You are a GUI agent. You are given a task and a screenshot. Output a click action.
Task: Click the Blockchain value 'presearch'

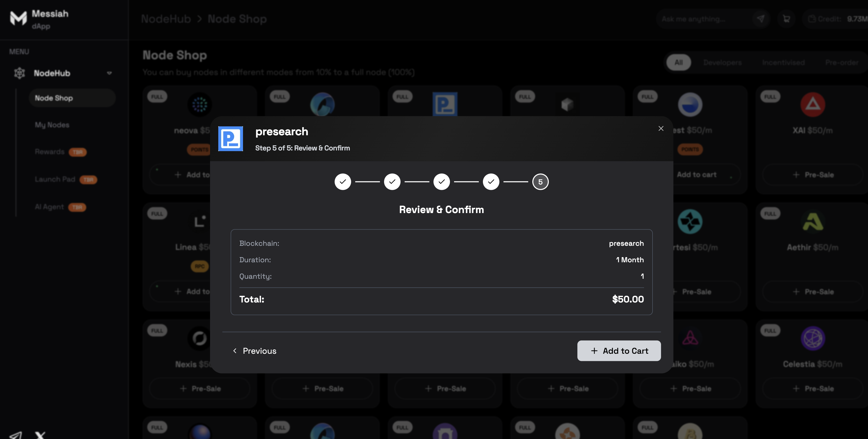coord(626,243)
